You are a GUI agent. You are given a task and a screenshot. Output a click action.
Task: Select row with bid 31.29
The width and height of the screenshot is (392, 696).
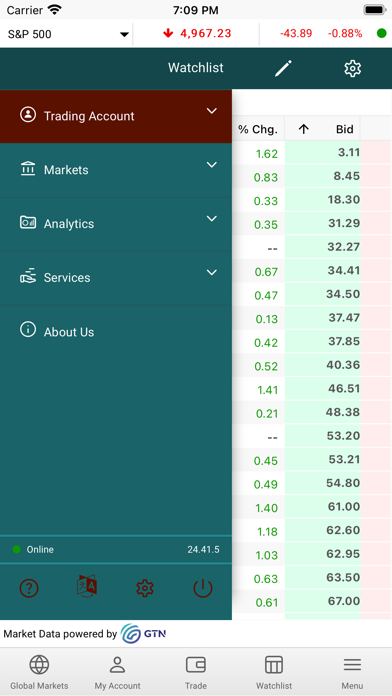(312, 224)
